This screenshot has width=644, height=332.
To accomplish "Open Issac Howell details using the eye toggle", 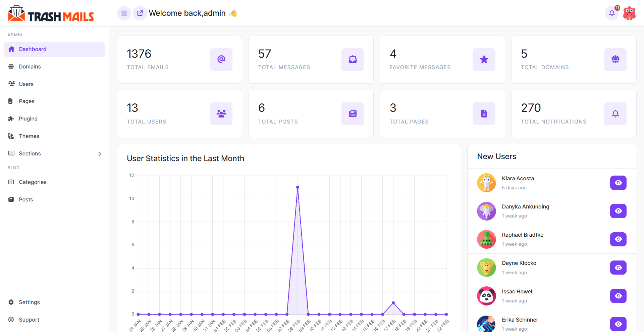I will click(x=618, y=296).
